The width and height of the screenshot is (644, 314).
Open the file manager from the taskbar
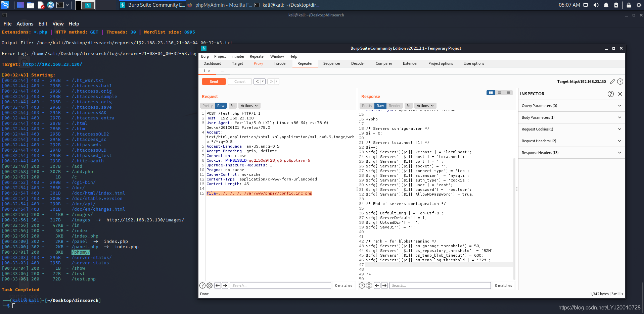click(x=31, y=5)
